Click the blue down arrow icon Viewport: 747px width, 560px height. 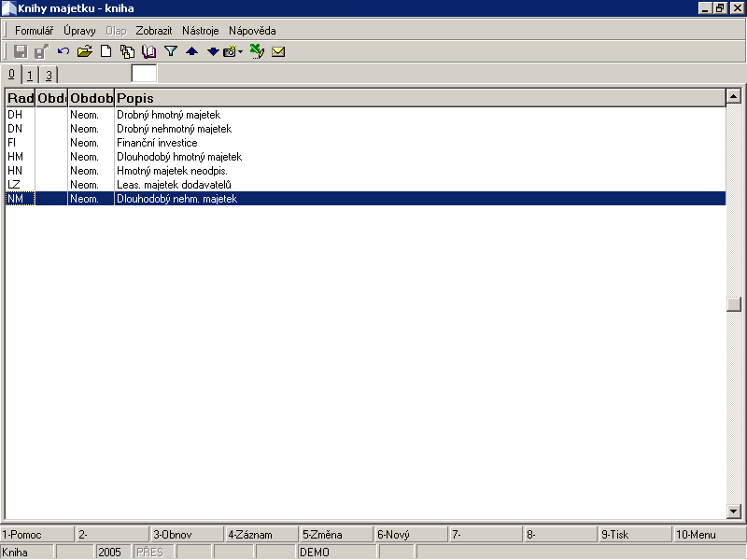pyautogui.click(x=213, y=51)
